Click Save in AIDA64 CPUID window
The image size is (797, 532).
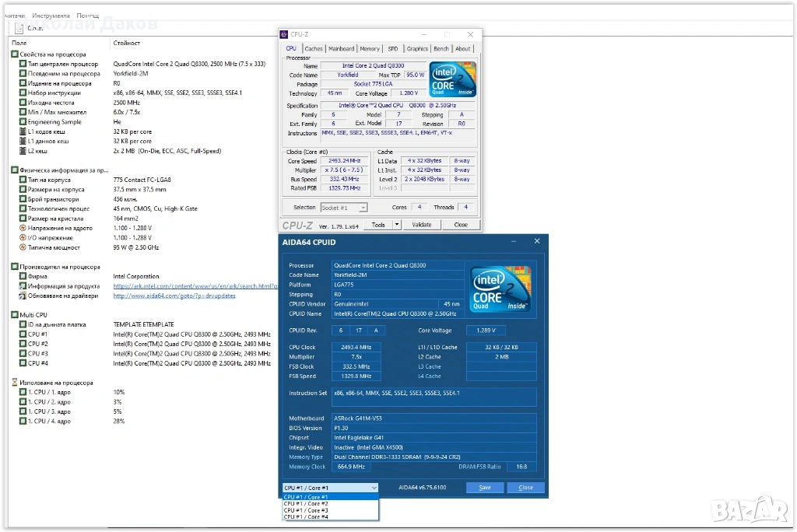pyautogui.click(x=485, y=488)
